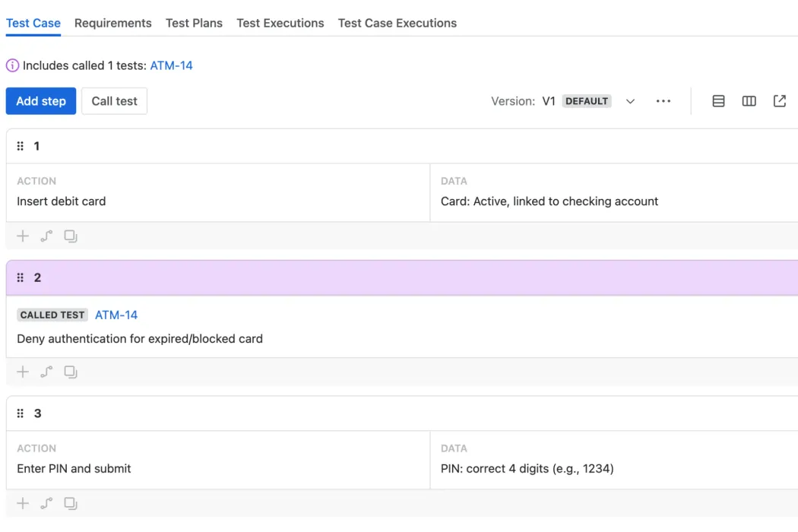Open the Requirements tab
This screenshot has width=798, height=532.
pos(113,24)
